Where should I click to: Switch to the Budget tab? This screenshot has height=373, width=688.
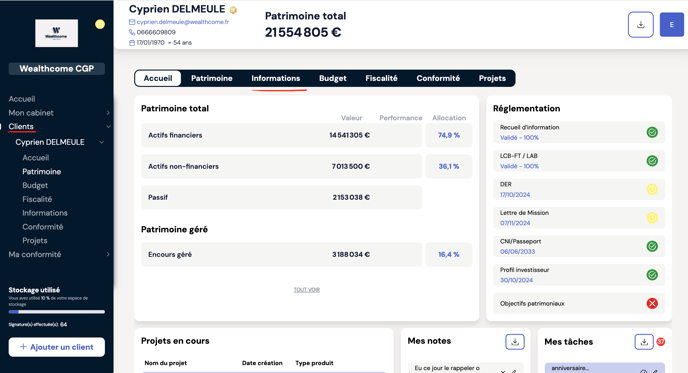click(x=333, y=78)
